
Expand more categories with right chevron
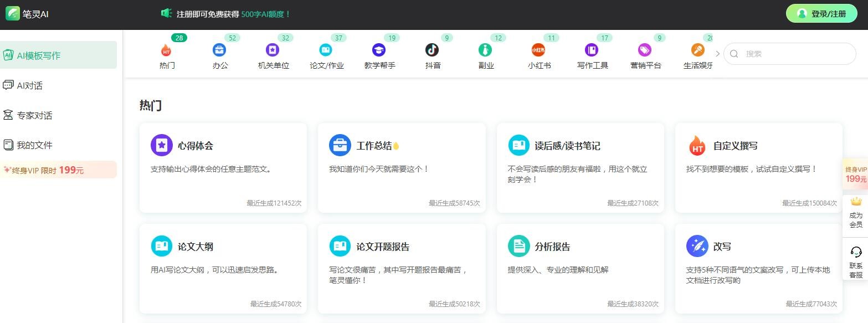[717, 54]
